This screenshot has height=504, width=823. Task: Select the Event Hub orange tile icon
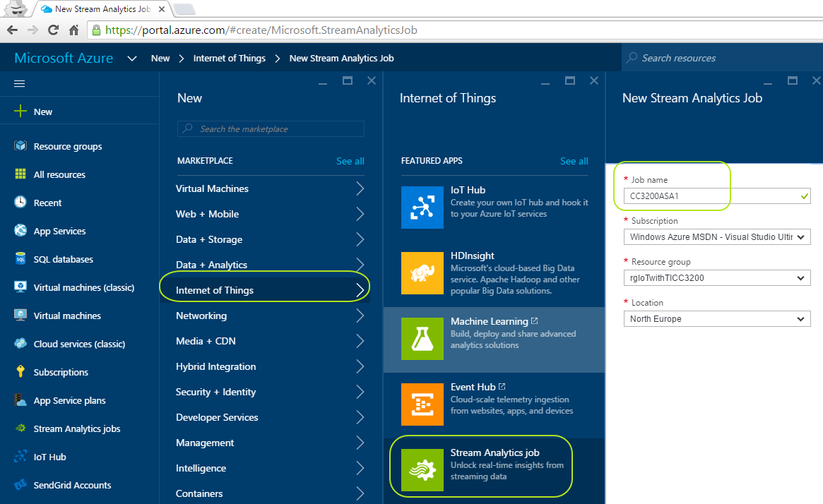pos(422,404)
